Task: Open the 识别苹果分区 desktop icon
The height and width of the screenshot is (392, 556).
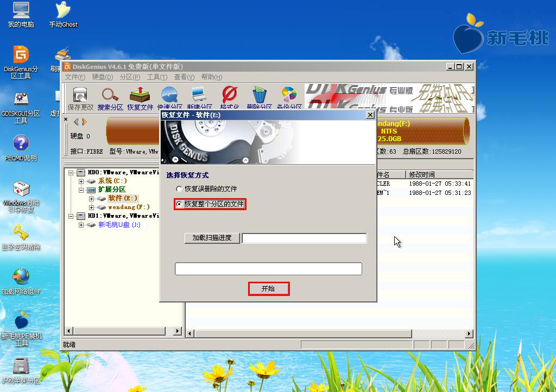Action: (x=21, y=370)
